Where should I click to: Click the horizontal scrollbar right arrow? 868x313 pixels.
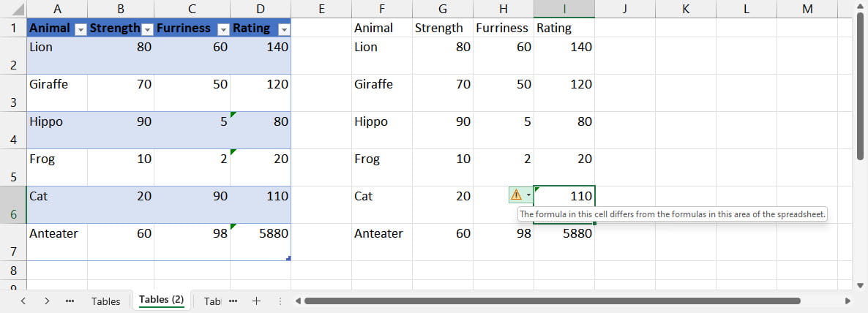coord(848,301)
